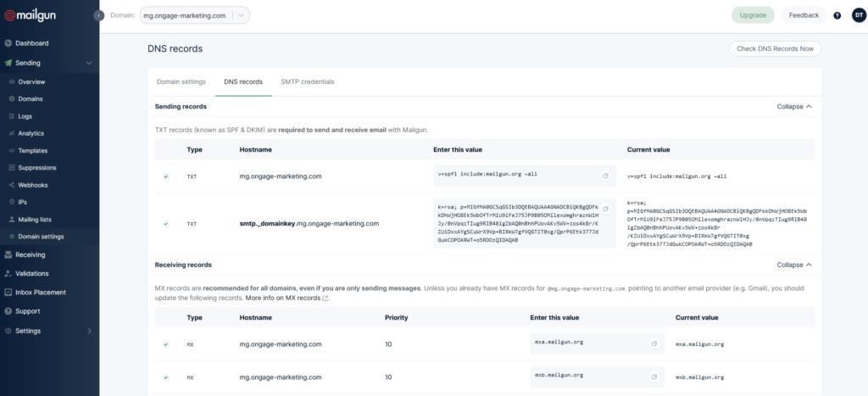Click the Validations icon
This screenshot has width=868, height=396.
point(8,274)
